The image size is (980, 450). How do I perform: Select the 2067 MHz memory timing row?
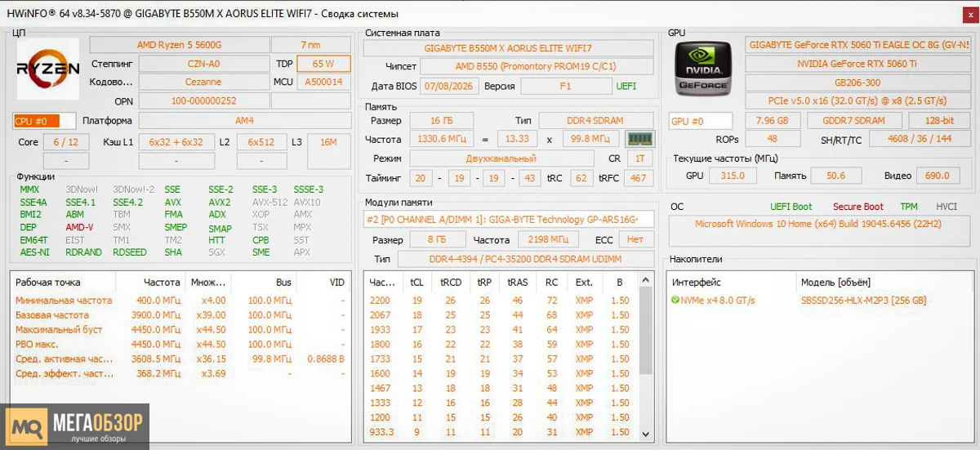click(x=502, y=314)
